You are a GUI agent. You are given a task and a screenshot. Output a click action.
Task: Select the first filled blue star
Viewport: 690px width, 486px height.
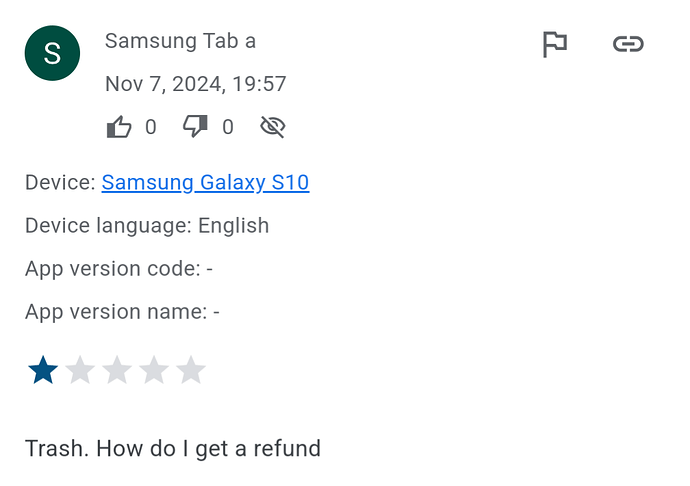point(43,370)
